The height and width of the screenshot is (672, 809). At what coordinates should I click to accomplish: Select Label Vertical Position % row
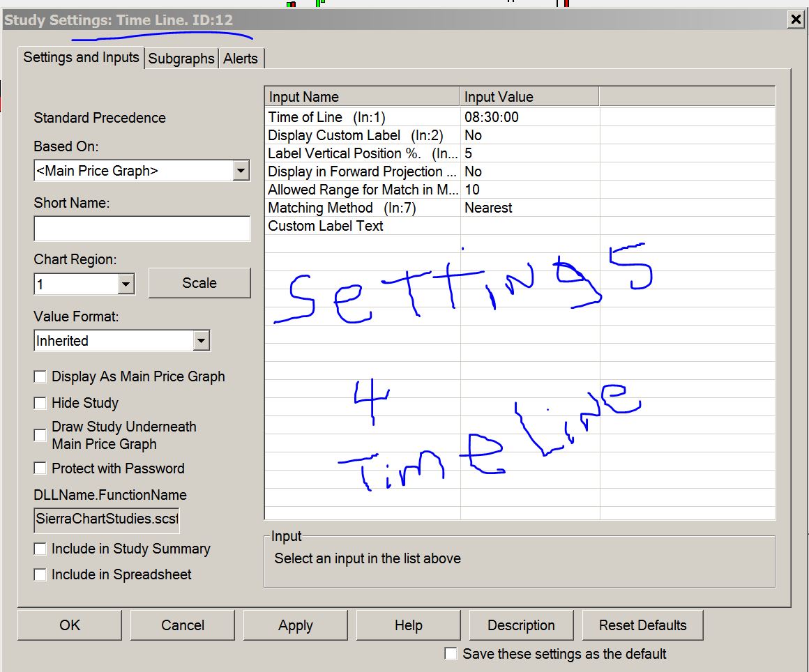pyautogui.click(x=520, y=153)
